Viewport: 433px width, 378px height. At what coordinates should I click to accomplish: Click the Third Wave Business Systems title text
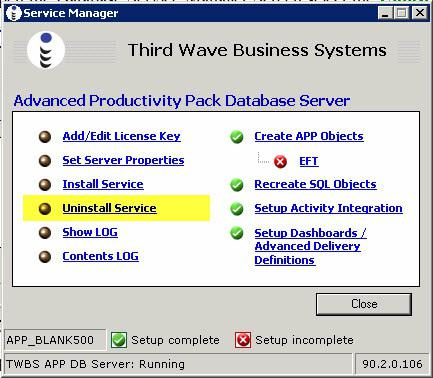(x=257, y=50)
